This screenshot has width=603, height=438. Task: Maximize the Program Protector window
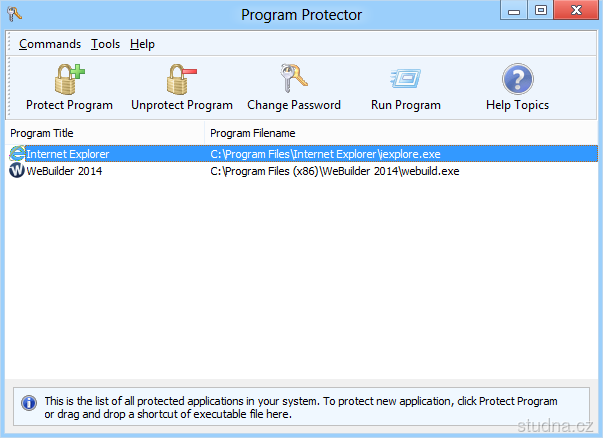point(541,10)
